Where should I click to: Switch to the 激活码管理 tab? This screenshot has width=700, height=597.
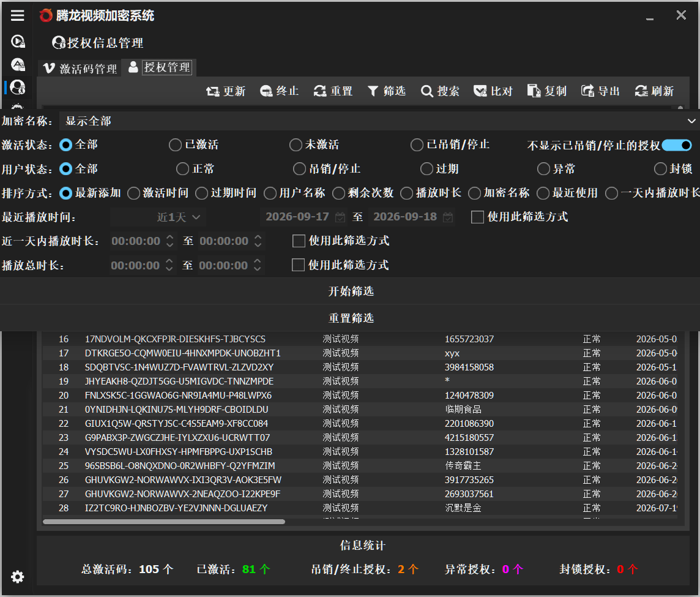tap(80, 69)
